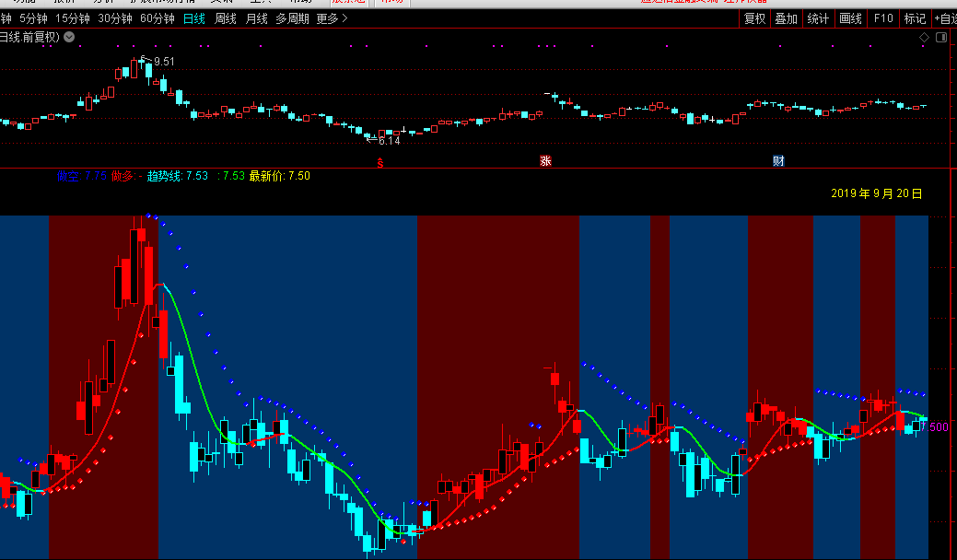The image size is (957, 560).
Task: Click the 9.51 high price label
Action: [164, 61]
